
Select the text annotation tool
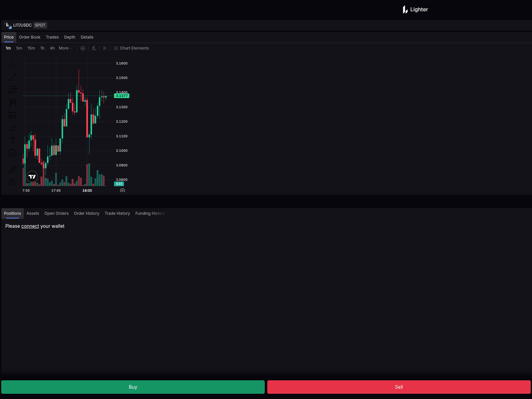click(13, 140)
